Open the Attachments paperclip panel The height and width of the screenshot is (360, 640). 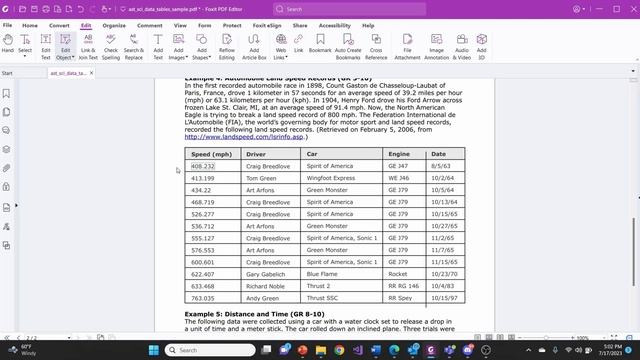point(7,168)
